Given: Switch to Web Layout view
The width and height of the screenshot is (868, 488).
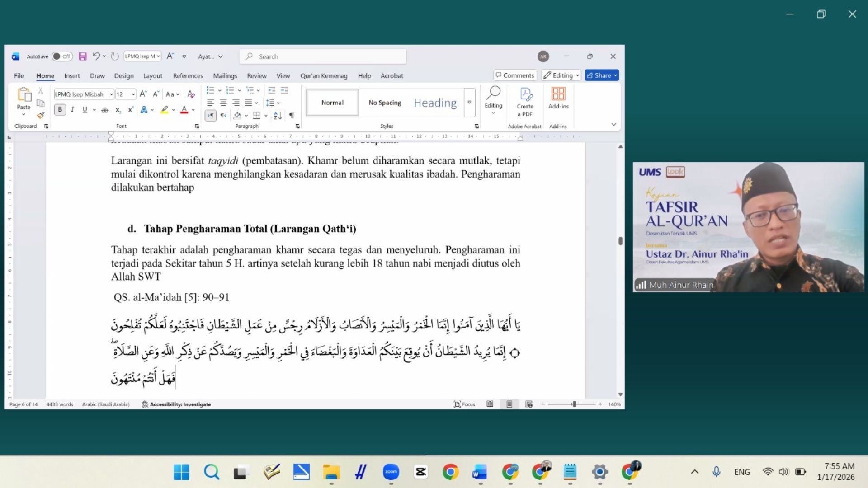Looking at the screenshot, I should 529,404.
